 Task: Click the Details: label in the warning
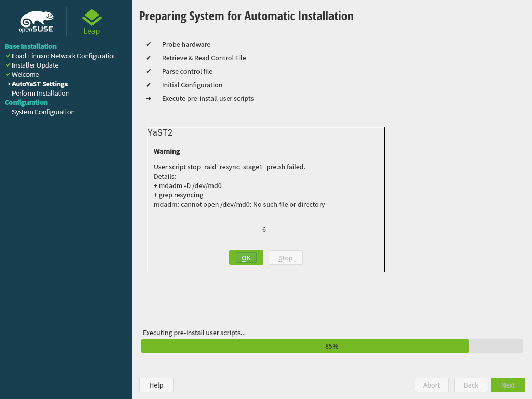165,177
